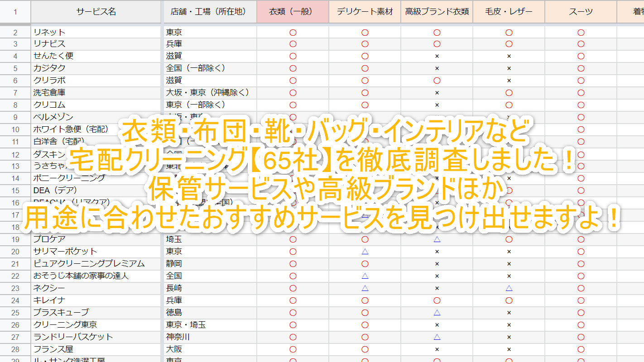Select row header number 24
Screen dimensions: 644x362
[x=15, y=300]
